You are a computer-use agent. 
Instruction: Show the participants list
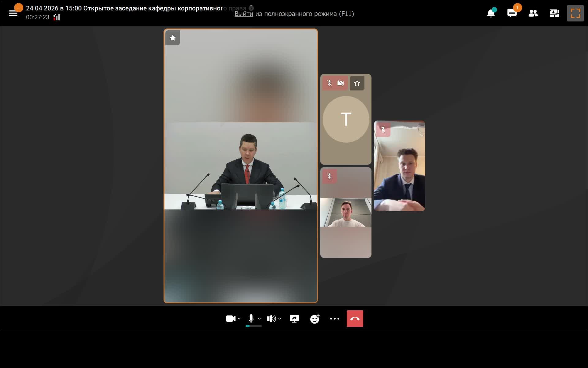[x=533, y=13]
